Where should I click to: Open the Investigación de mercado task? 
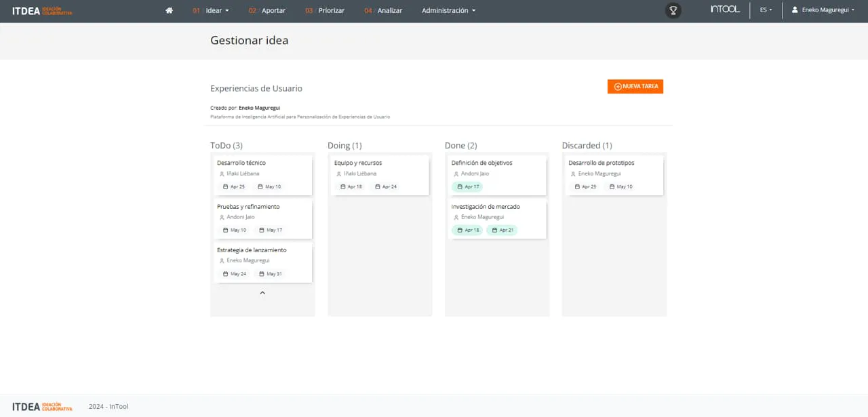[x=497, y=219]
